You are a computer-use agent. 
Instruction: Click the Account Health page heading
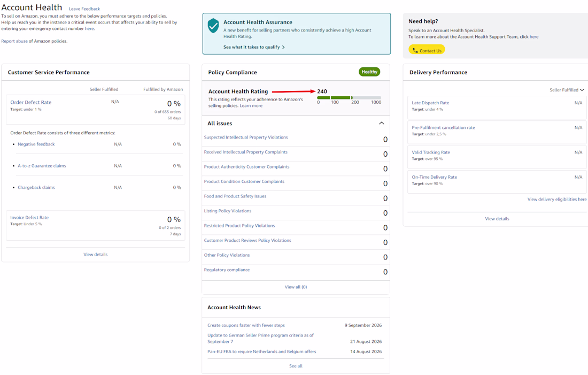[x=32, y=7]
